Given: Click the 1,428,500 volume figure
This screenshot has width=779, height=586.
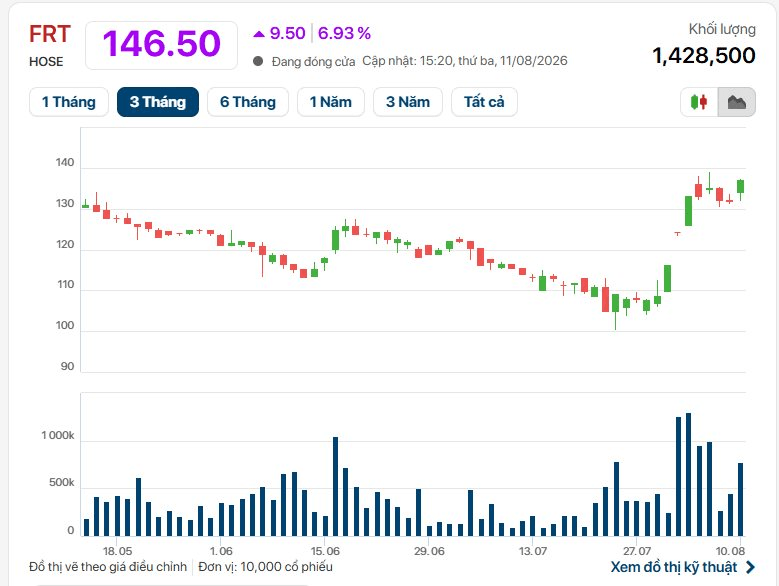Looking at the screenshot, I should [x=704, y=55].
